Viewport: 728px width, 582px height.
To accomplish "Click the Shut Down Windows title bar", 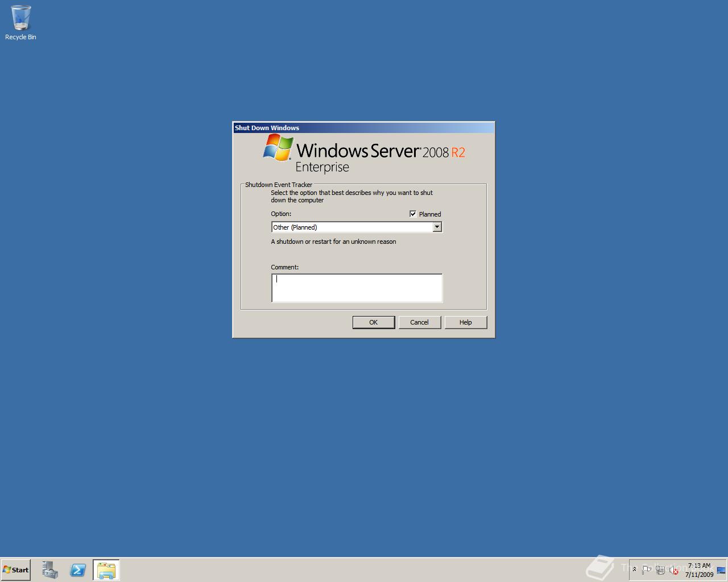I will [x=363, y=128].
